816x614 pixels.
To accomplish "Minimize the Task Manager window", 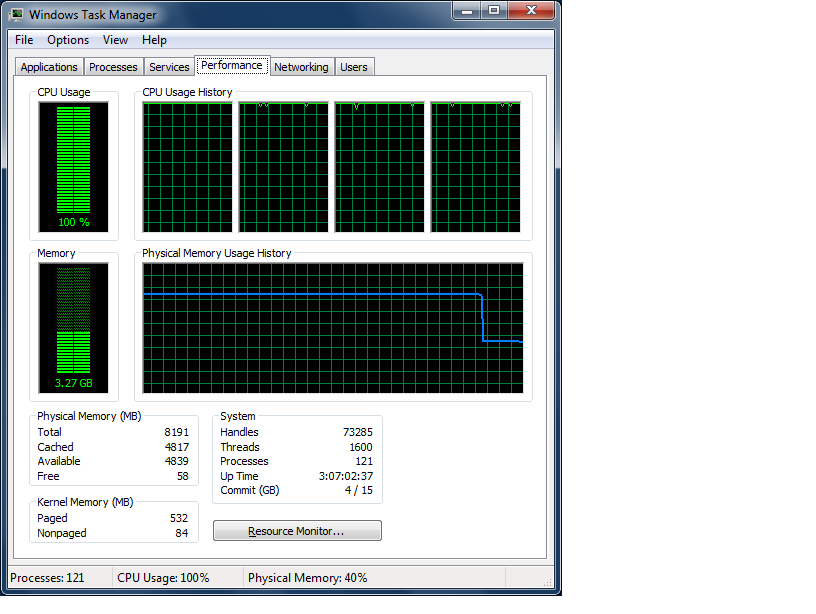I will (x=467, y=10).
